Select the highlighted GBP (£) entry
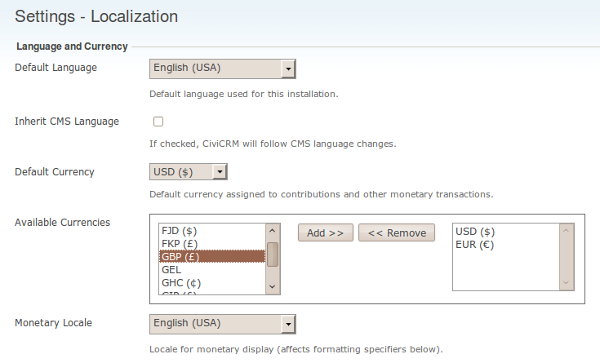The width and height of the screenshot is (600, 363). [x=212, y=256]
